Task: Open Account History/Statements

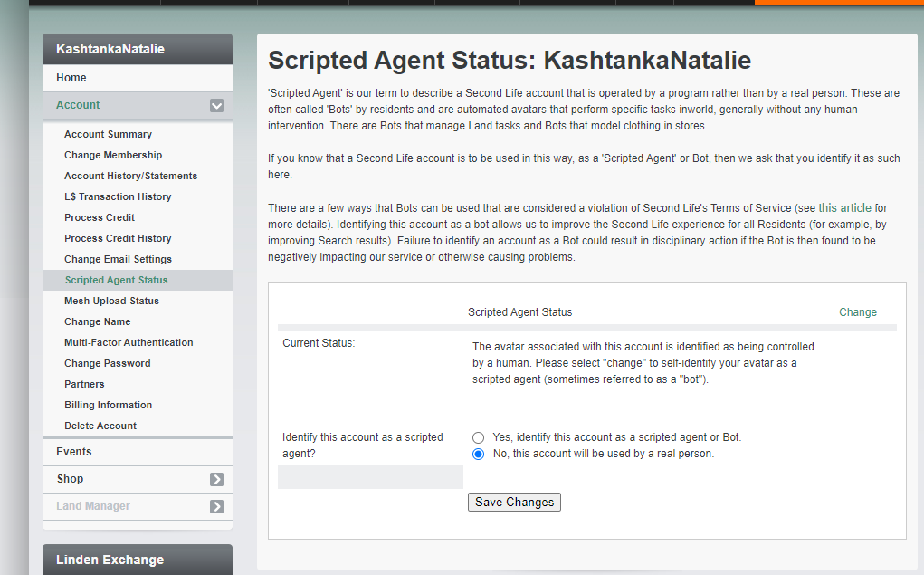Action: click(131, 176)
